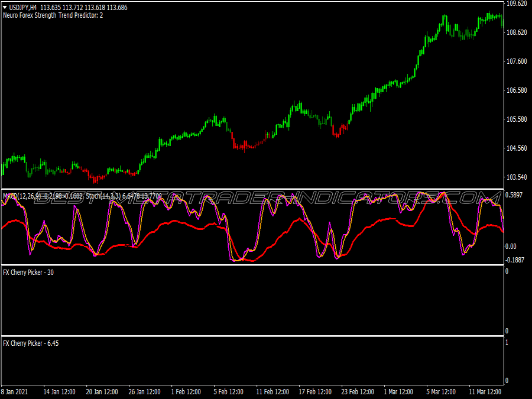The image size is (532, 399).
Task: Select the 0.5897 oscillator scale value
Action: 514,194
